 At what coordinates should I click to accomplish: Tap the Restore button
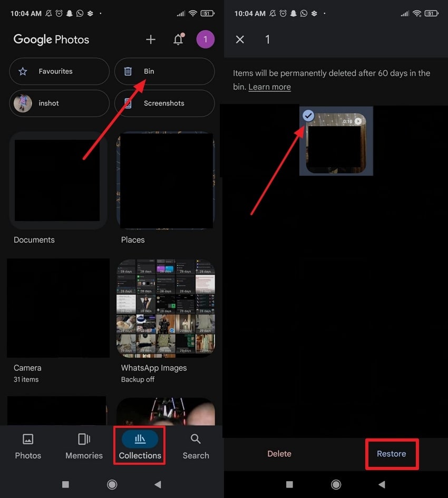(x=392, y=454)
